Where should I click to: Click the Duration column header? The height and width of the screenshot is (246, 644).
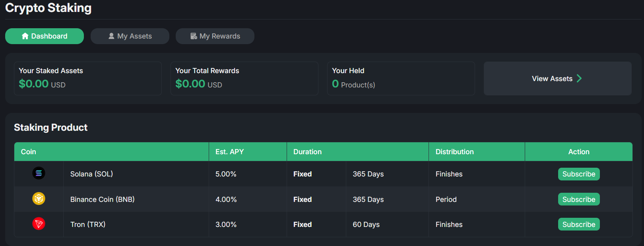[307, 152]
